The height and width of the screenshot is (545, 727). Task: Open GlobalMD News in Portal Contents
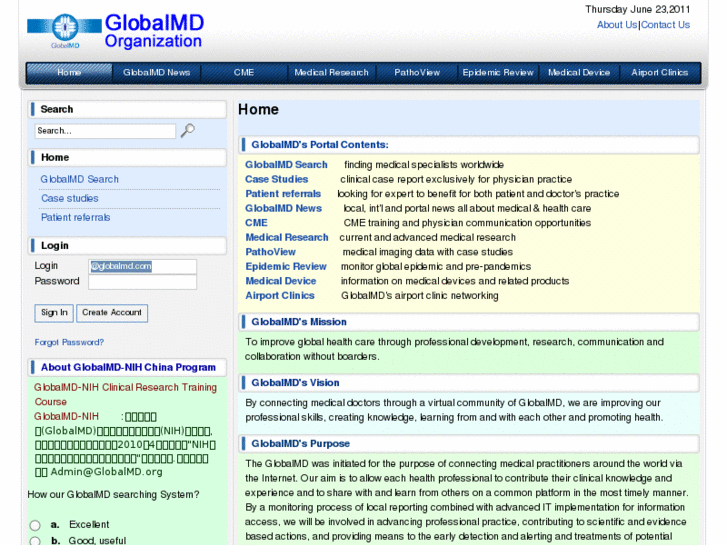pos(283,208)
